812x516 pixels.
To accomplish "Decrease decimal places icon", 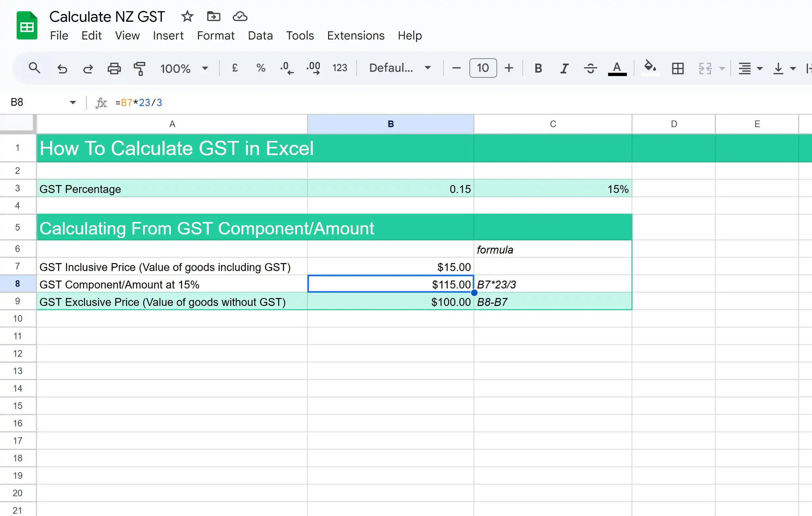I will [x=287, y=68].
